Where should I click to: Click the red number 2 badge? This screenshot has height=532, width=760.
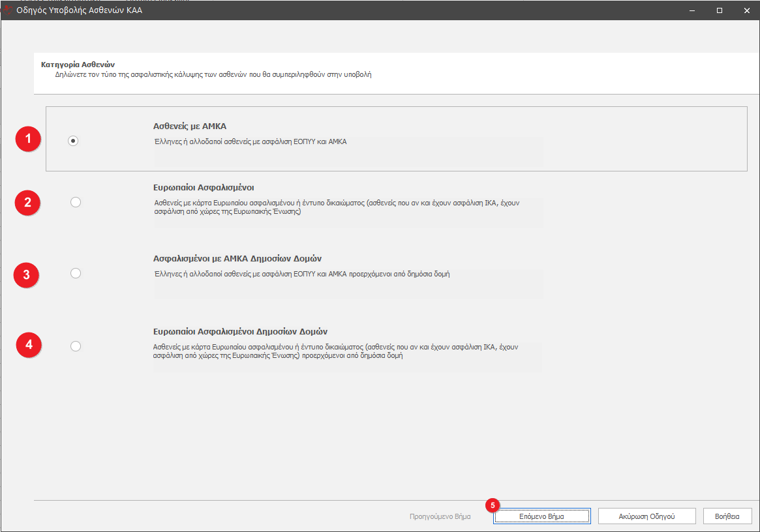[27, 202]
